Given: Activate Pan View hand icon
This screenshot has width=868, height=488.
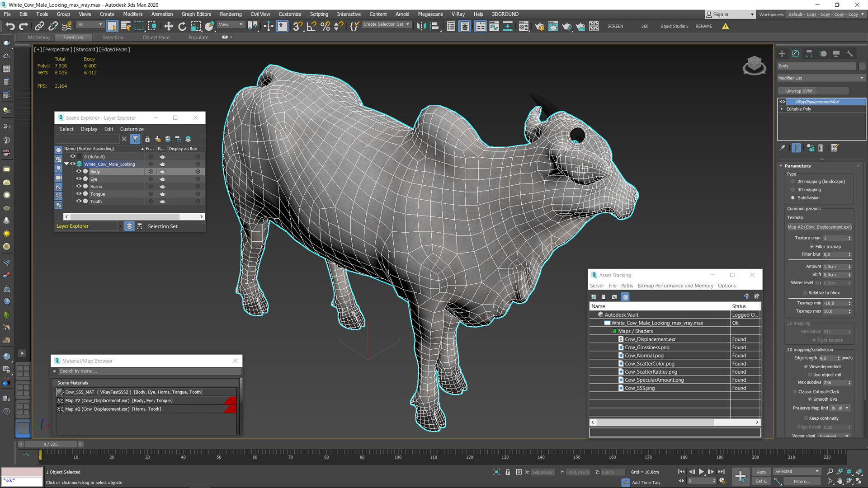Looking at the screenshot, I should click(x=840, y=481).
